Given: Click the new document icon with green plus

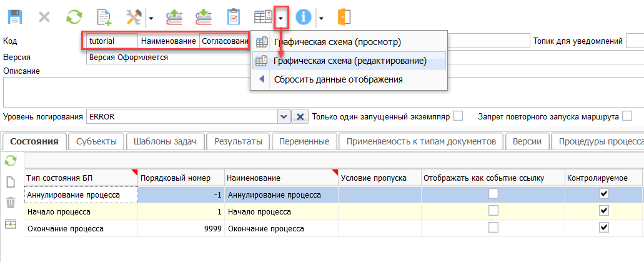Looking at the screenshot, I should (x=104, y=16).
